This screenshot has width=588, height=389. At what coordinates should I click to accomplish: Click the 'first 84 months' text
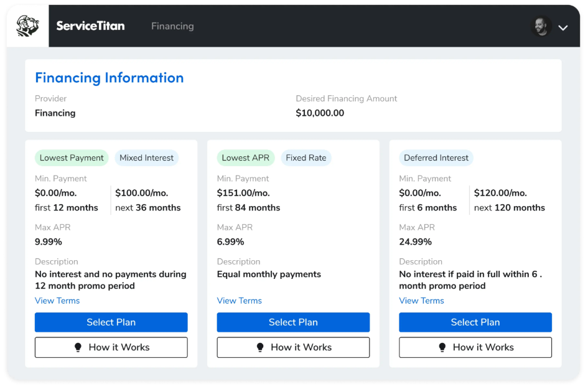click(x=248, y=207)
